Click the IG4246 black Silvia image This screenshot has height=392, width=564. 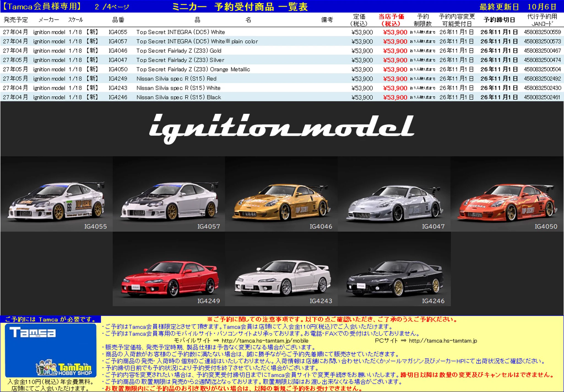tap(394, 269)
